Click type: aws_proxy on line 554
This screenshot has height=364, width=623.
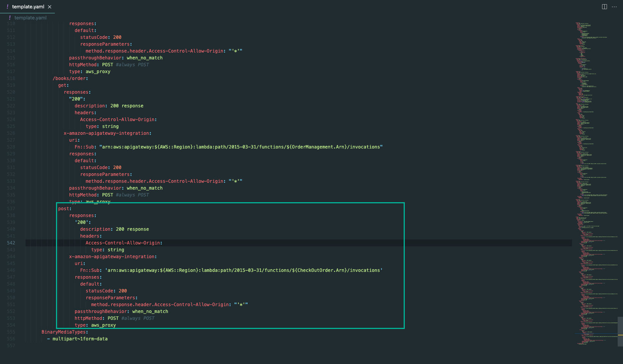[95, 325]
